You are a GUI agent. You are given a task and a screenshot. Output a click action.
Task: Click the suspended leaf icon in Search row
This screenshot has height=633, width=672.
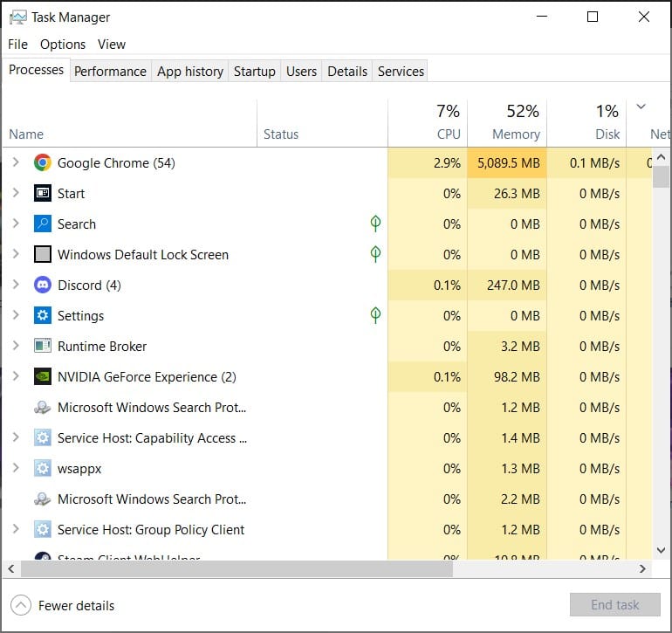click(375, 223)
